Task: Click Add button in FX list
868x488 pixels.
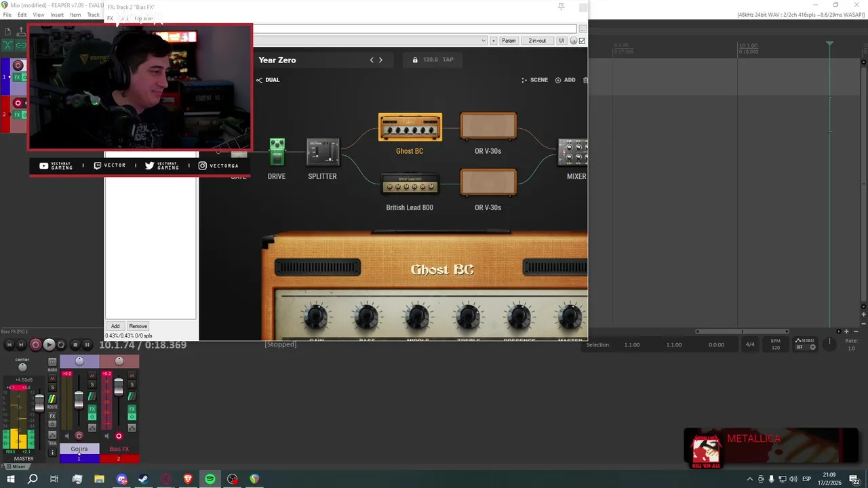Action: [x=115, y=326]
